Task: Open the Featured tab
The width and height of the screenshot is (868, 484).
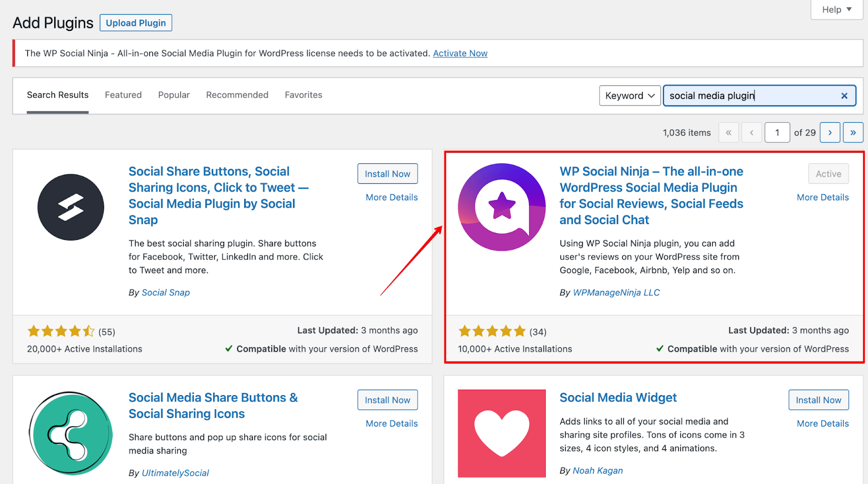Action: tap(123, 95)
